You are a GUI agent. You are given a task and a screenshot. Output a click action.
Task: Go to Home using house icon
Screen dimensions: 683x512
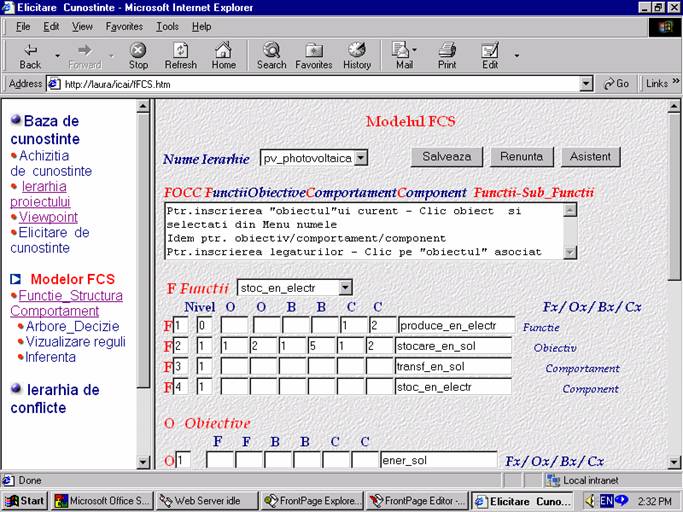coord(224,50)
